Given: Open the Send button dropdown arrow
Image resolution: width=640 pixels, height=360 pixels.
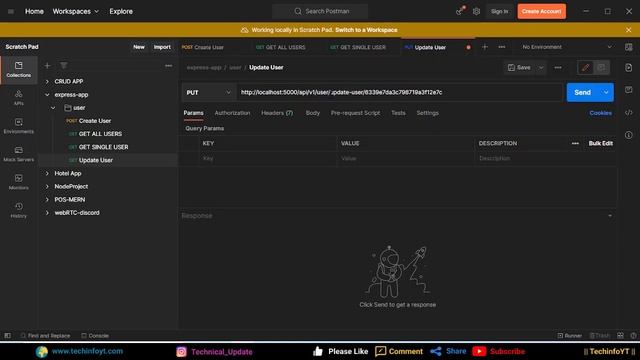Looking at the screenshot, I should coord(606,93).
